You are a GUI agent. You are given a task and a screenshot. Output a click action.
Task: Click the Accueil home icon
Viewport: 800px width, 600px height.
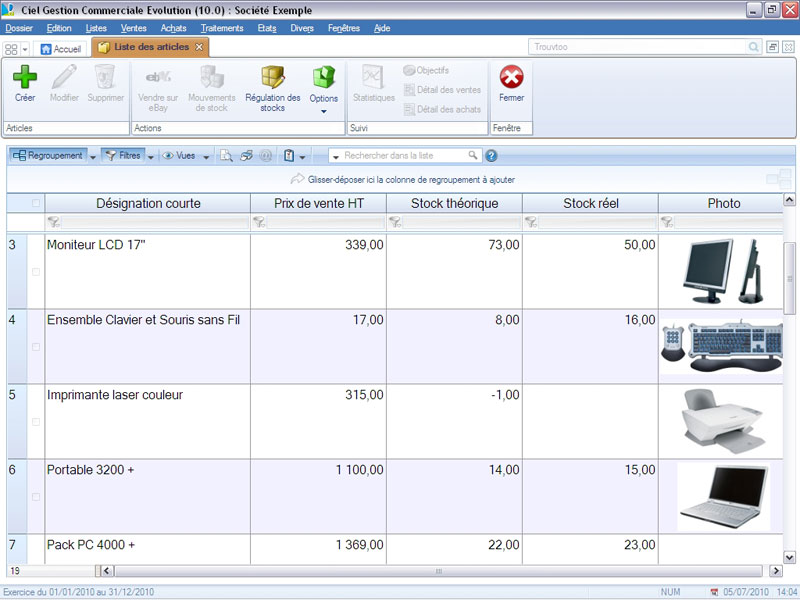click(x=46, y=48)
